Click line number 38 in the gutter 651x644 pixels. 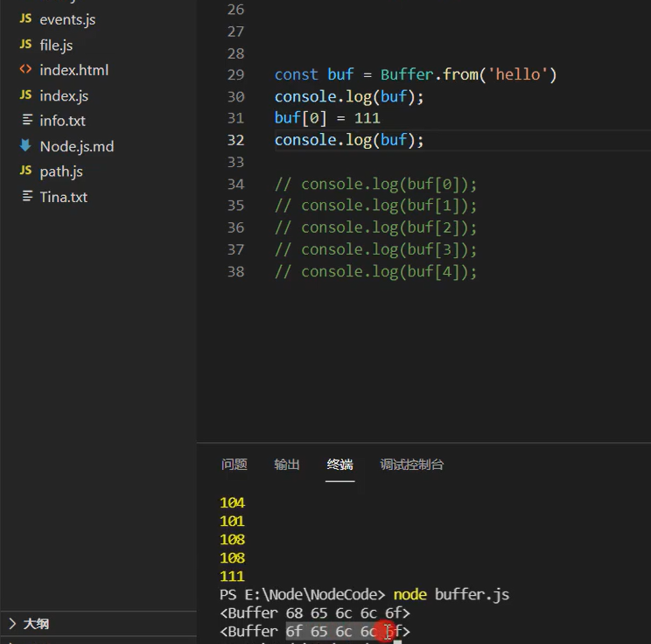click(236, 272)
